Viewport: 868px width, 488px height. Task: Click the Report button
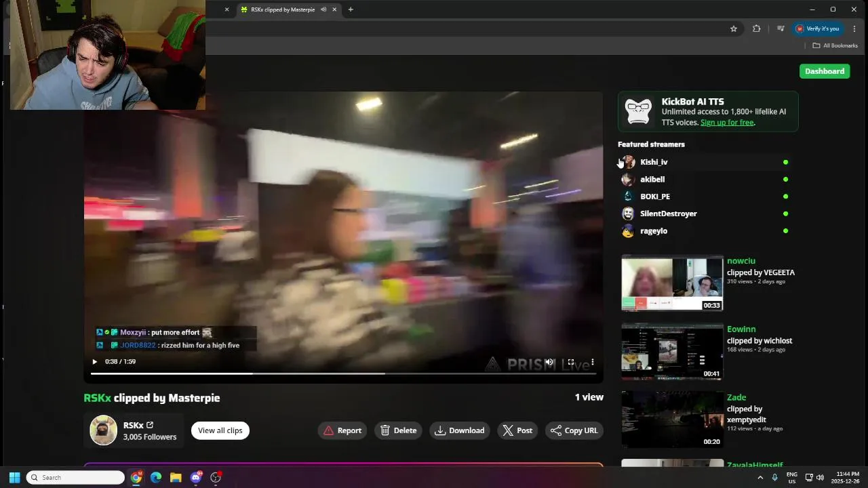(x=342, y=430)
